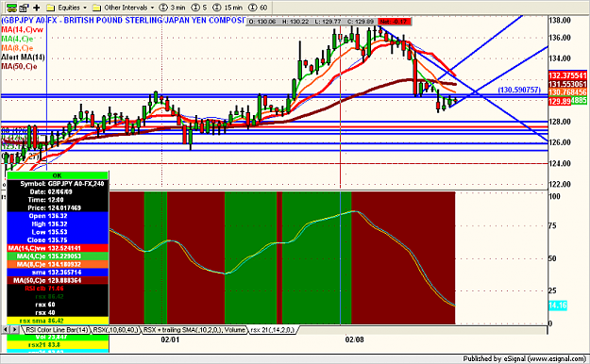Screen dimensions: 590x364
Task: Click the tab scroll right arrow
Action: (x=14, y=330)
